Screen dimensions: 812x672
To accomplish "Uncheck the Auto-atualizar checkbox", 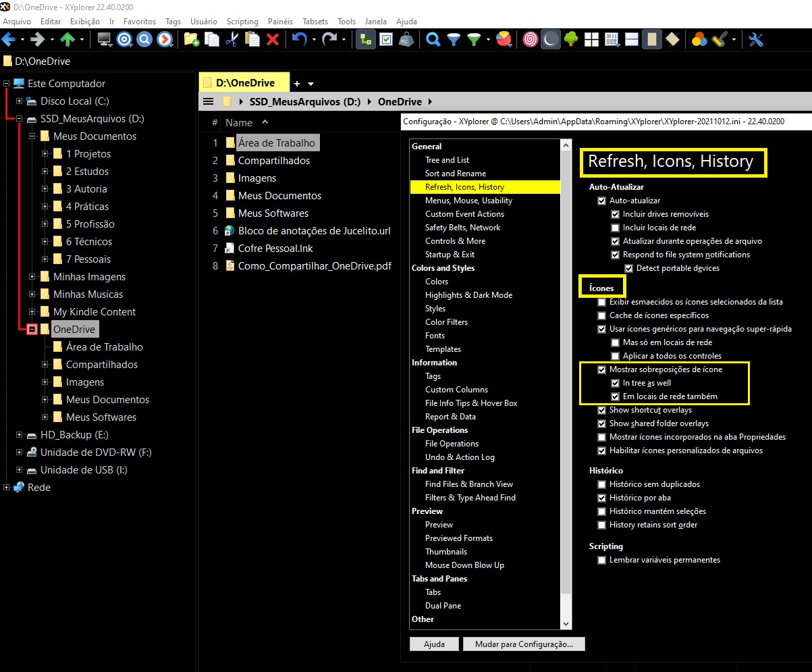I will [602, 201].
